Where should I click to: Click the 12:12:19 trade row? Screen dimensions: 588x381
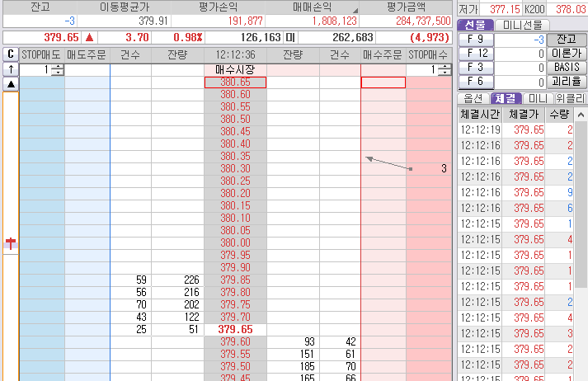click(x=516, y=129)
